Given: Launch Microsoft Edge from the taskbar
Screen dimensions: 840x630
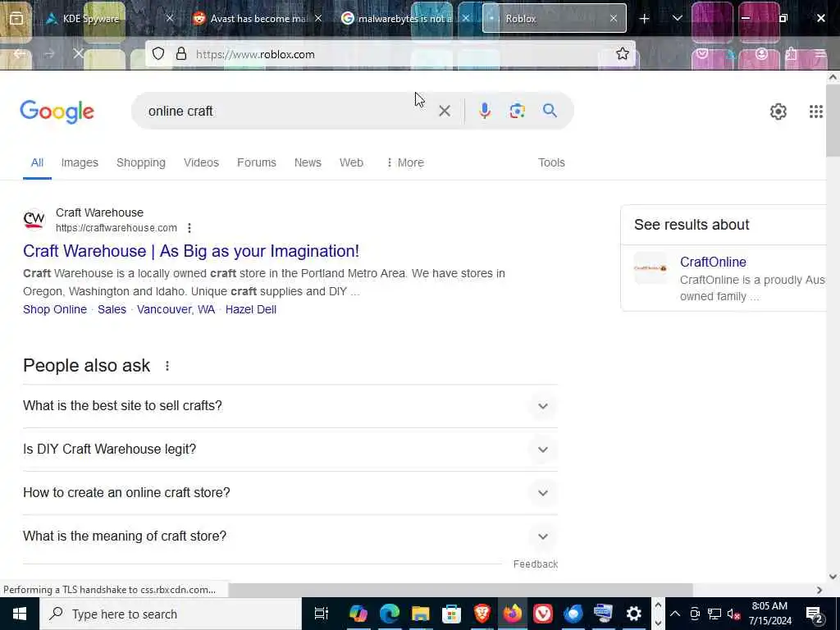Looking at the screenshot, I should [390, 614].
